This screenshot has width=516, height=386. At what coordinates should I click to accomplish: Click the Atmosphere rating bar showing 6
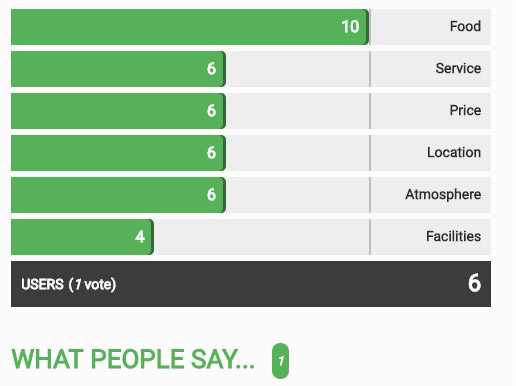(118, 195)
